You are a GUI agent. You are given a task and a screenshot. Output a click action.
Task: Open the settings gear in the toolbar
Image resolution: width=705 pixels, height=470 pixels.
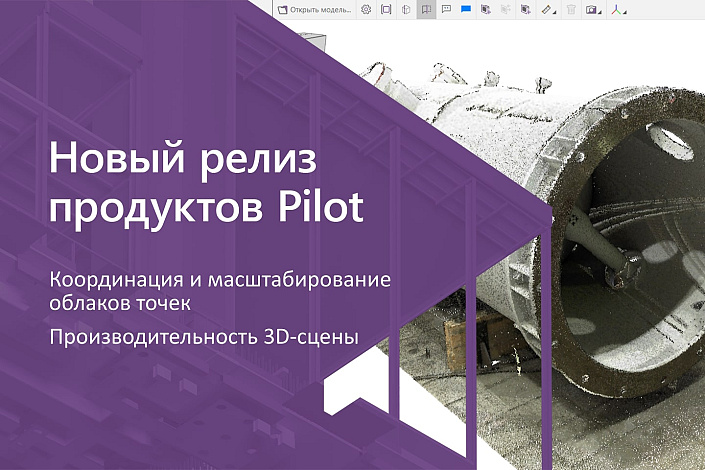click(366, 10)
